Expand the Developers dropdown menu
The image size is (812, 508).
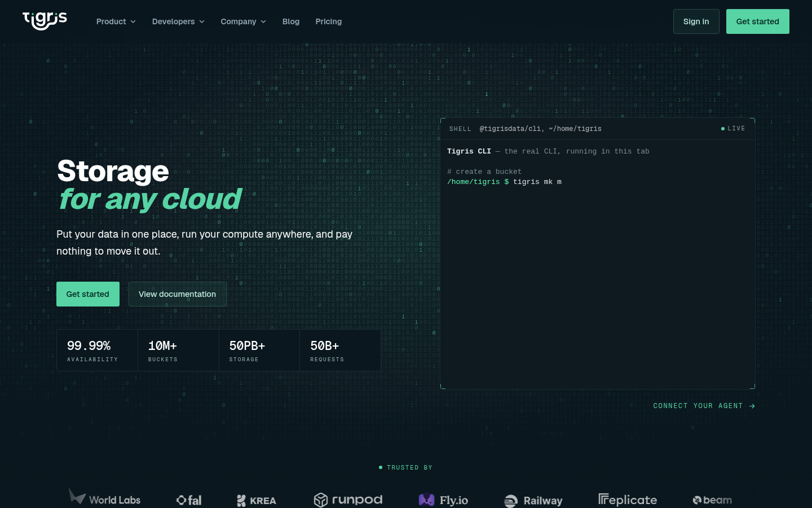(178, 21)
